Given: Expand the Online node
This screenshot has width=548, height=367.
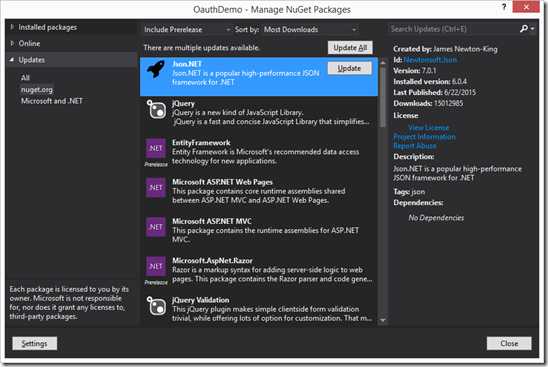Looking at the screenshot, I should click(x=12, y=43).
